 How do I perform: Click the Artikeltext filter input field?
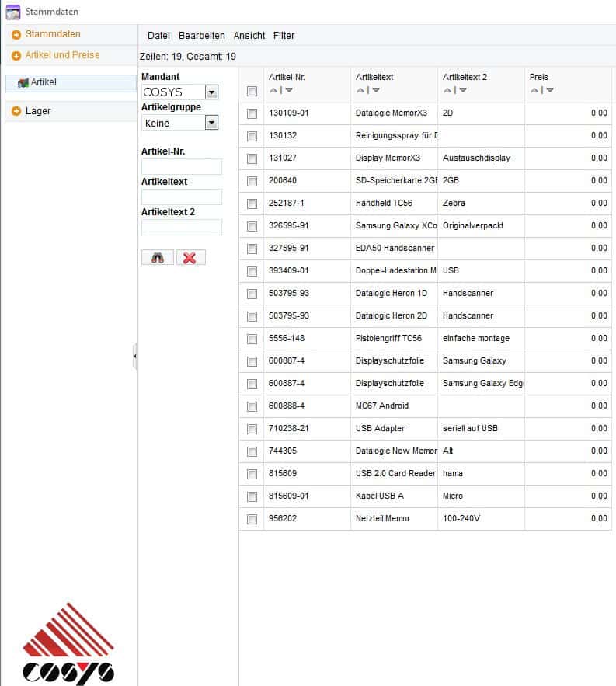[182, 197]
